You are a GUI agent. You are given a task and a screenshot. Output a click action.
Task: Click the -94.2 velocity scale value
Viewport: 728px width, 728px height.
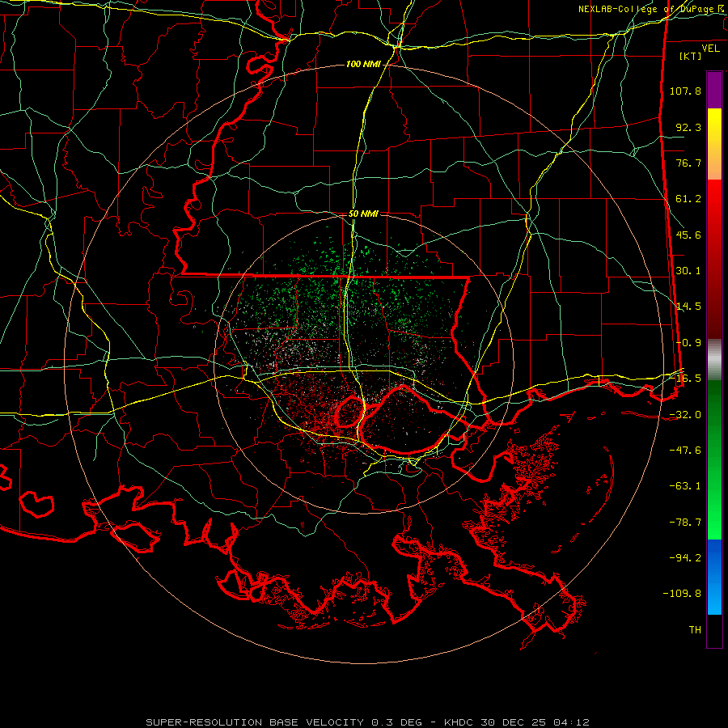(x=685, y=557)
